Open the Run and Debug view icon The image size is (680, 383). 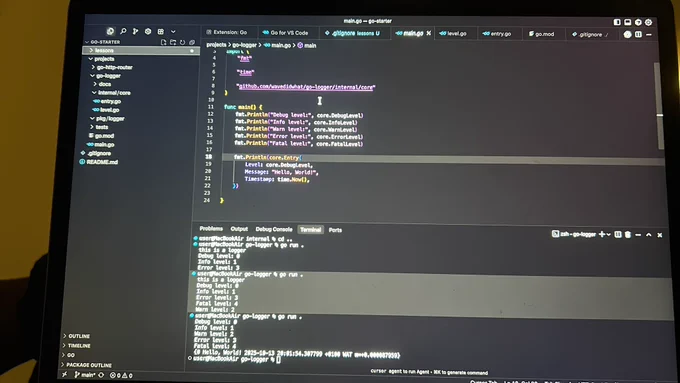click(148, 31)
